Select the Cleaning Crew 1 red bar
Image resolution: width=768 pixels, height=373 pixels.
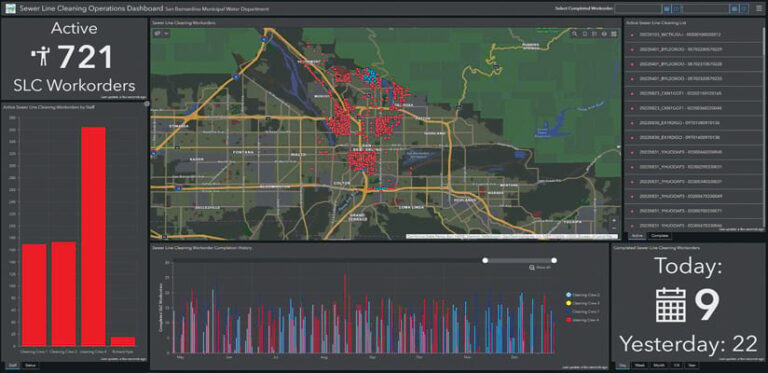point(34,295)
